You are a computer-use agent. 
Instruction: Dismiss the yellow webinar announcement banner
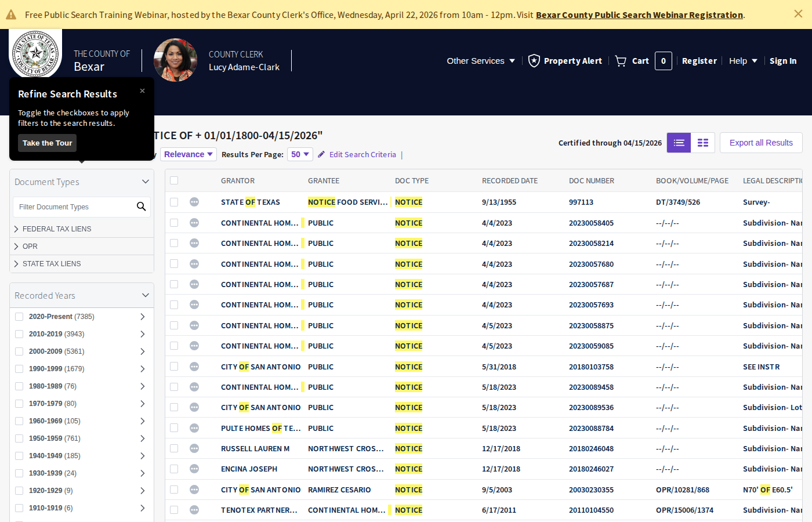pos(798,14)
